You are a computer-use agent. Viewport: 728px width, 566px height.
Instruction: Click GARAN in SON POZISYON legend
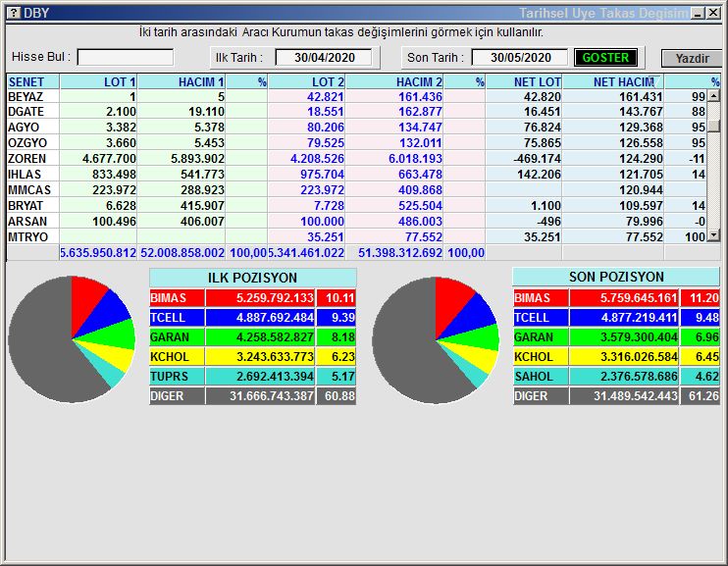(541, 337)
